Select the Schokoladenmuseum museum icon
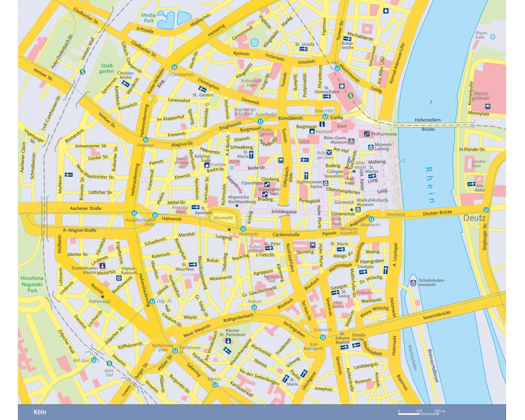The image size is (525, 420). coord(413,283)
